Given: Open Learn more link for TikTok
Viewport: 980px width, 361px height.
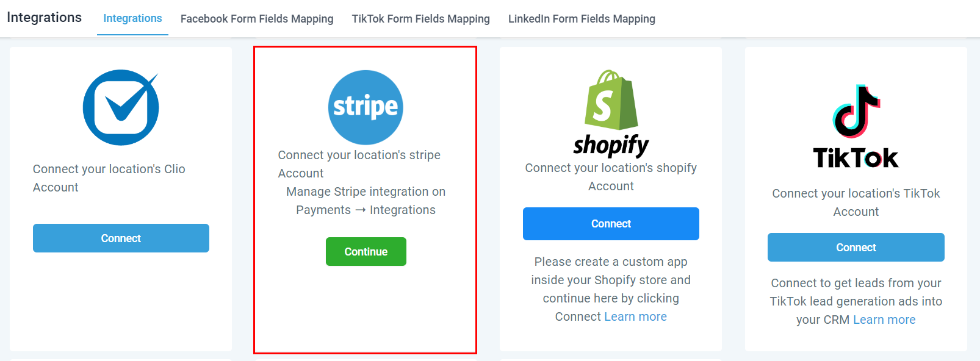Looking at the screenshot, I should pos(884,320).
